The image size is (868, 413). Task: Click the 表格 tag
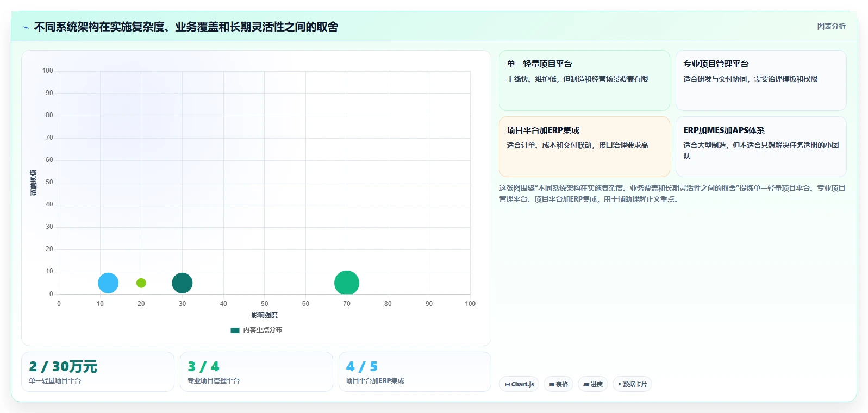[x=558, y=384]
